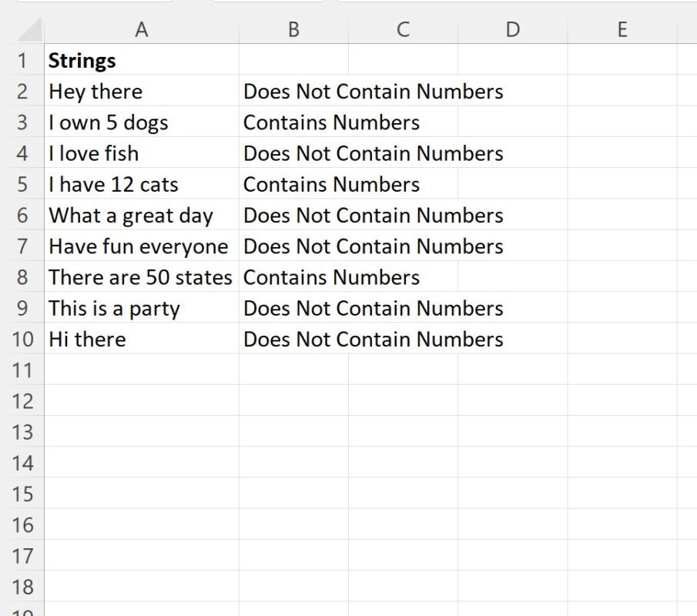Select row 11 header
697x616 pixels.
coord(22,370)
